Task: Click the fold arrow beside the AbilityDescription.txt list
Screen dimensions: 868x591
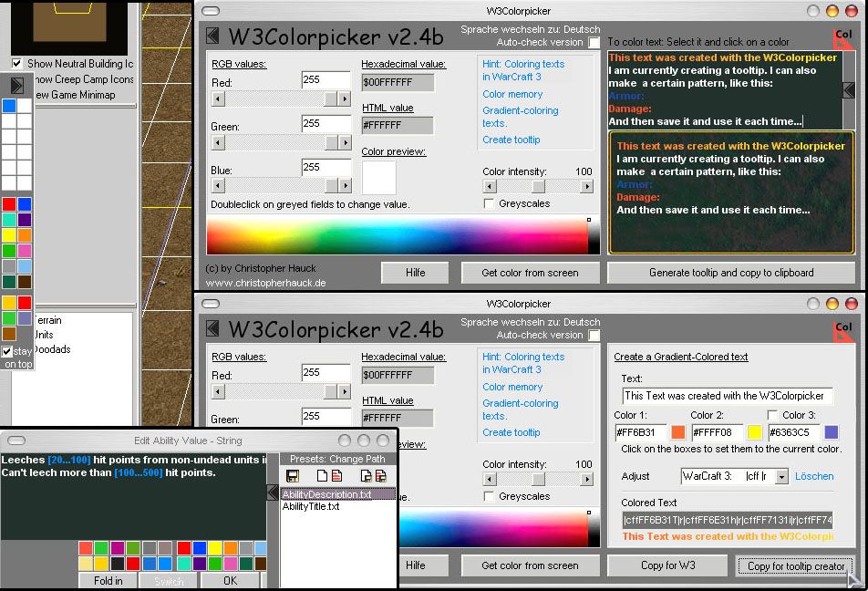Action: point(273,493)
